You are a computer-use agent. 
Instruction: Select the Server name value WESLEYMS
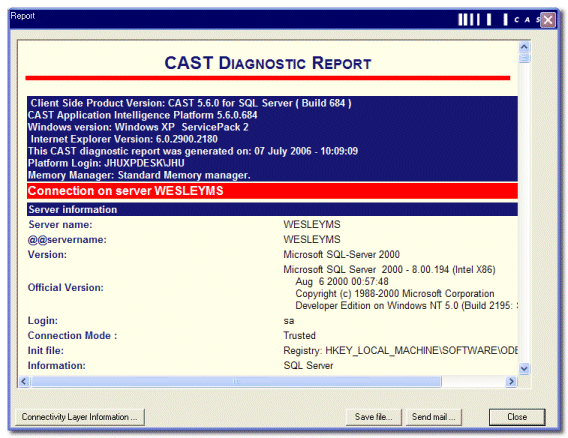(x=312, y=225)
